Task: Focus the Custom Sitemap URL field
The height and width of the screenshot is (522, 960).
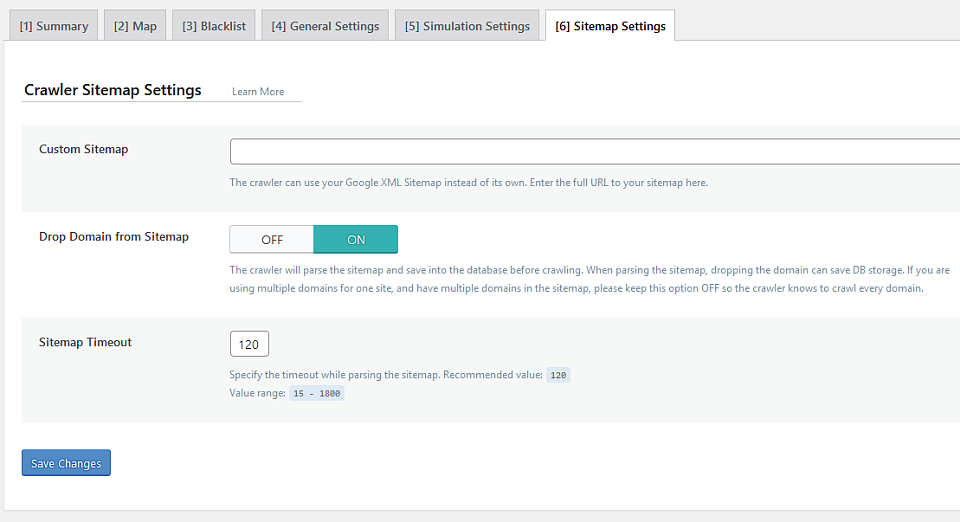Action: click(595, 151)
